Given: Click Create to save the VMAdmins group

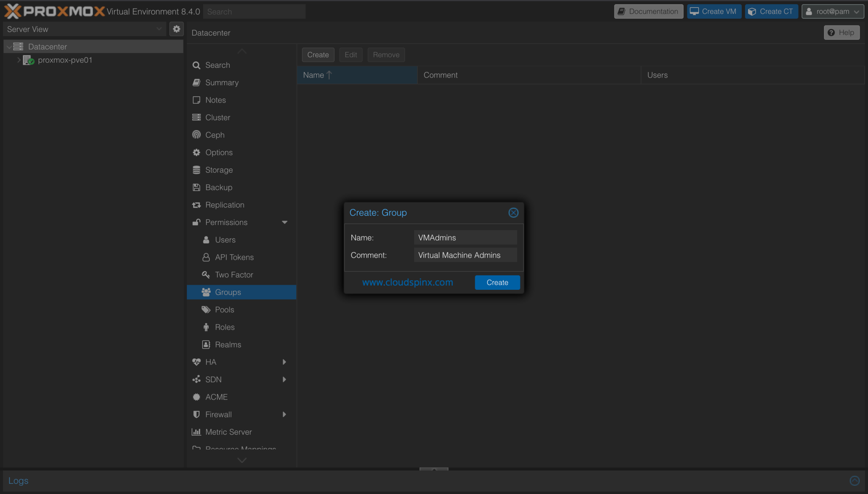Looking at the screenshot, I should 497,282.
